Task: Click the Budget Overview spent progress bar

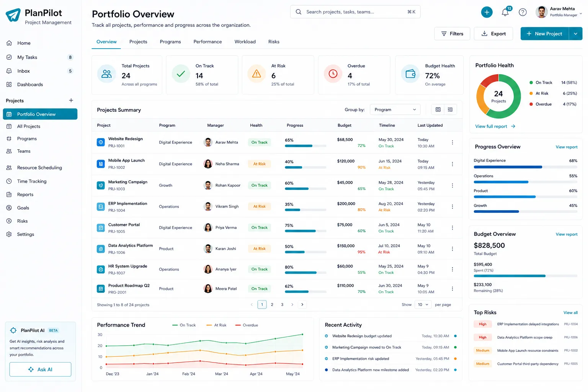Action: 525,276
